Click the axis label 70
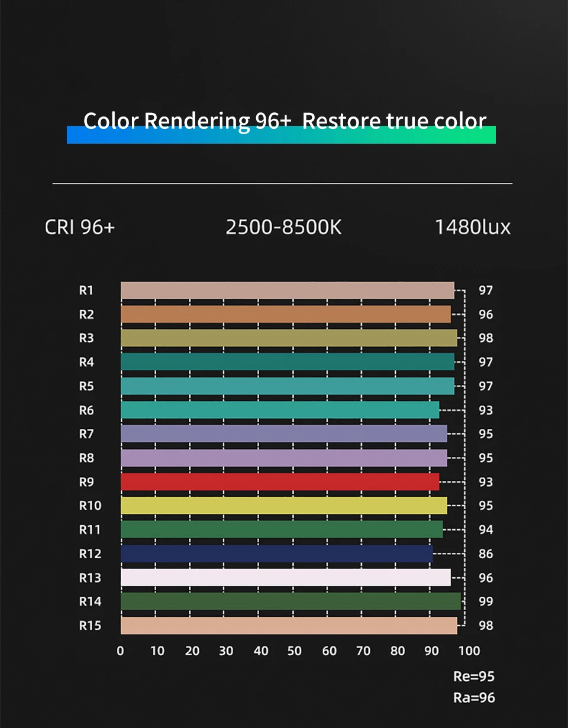The image size is (568, 728). click(363, 651)
